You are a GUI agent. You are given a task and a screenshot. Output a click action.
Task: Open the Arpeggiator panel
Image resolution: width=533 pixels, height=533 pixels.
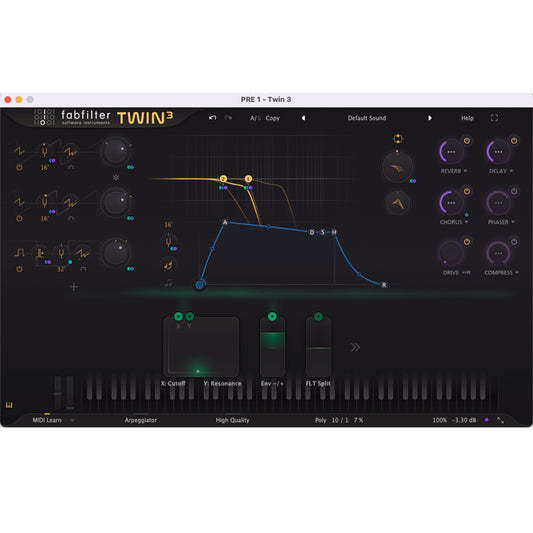140,420
